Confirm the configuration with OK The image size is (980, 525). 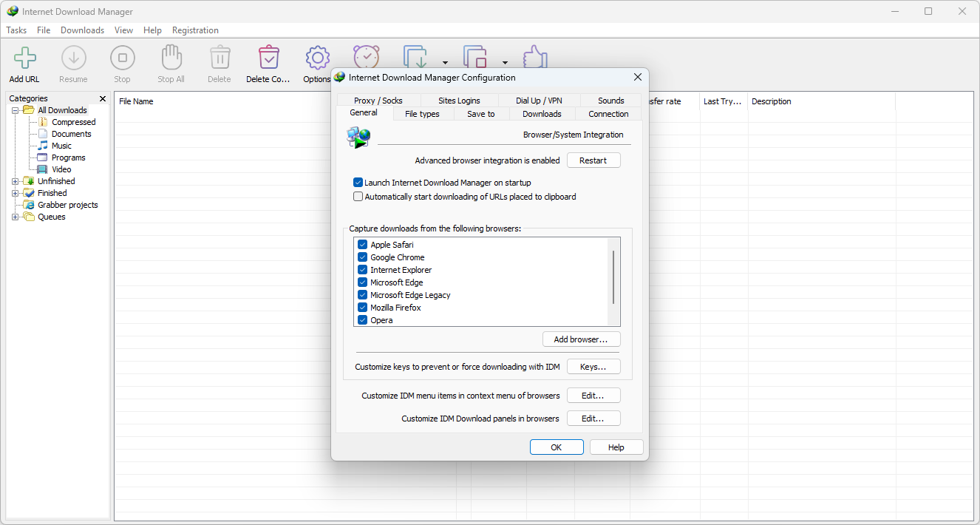tap(557, 447)
